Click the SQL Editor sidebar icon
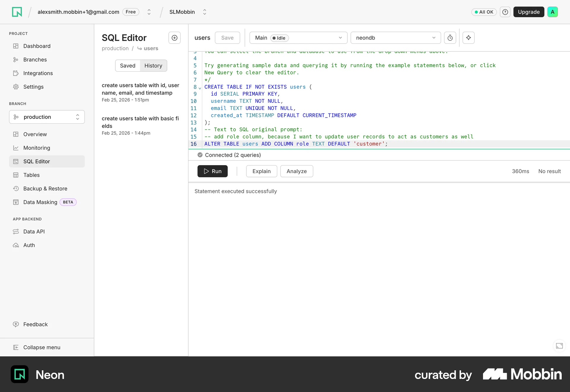570x392 pixels. pos(16,162)
